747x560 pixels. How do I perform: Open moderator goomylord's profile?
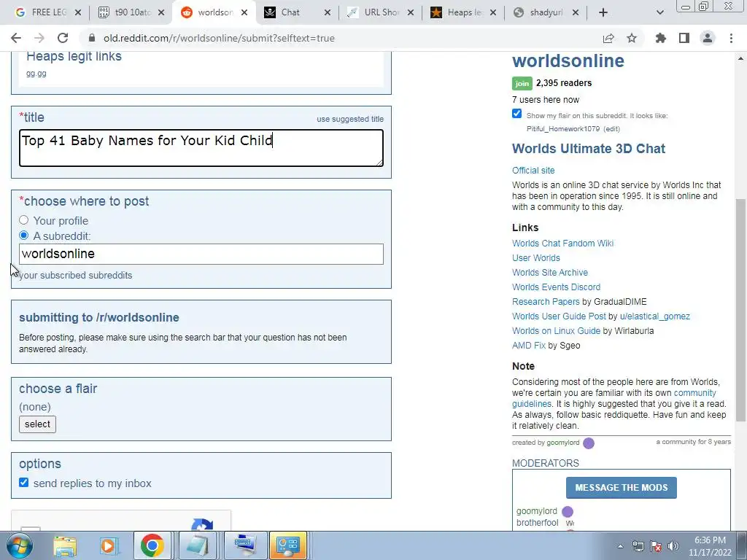[536, 511]
